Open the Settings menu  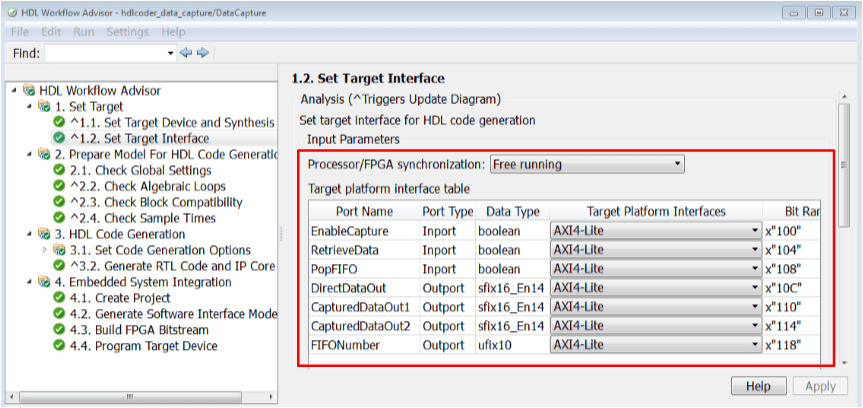coord(127,32)
